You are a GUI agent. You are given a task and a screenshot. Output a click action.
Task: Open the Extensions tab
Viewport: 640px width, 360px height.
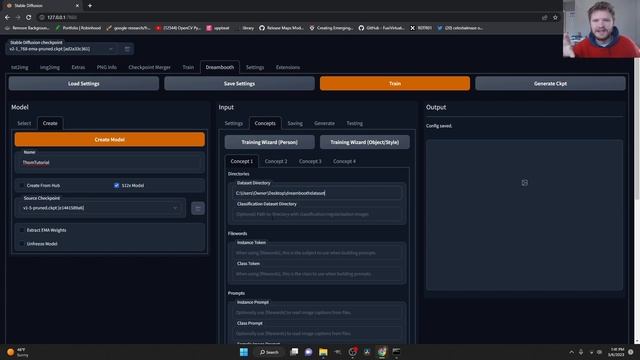pyautogui.click(x=288, y=67)
